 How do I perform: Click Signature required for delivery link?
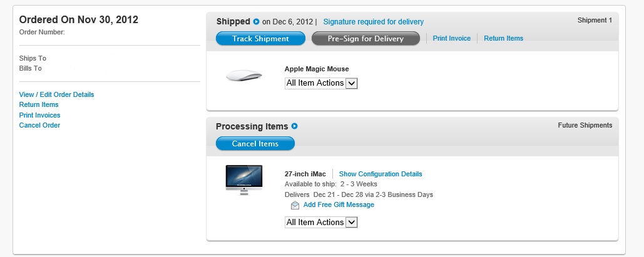pyautogui.click(x=373, y=22)
